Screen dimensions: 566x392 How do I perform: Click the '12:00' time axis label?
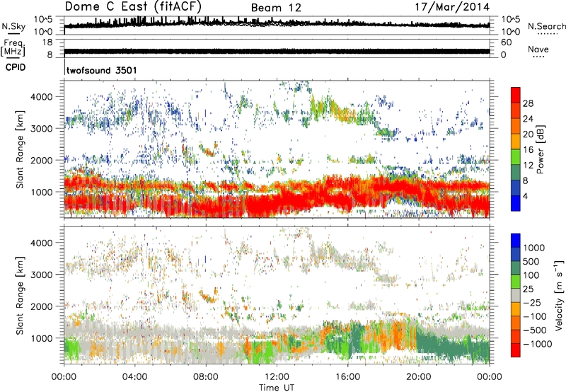tap(277, 377)
